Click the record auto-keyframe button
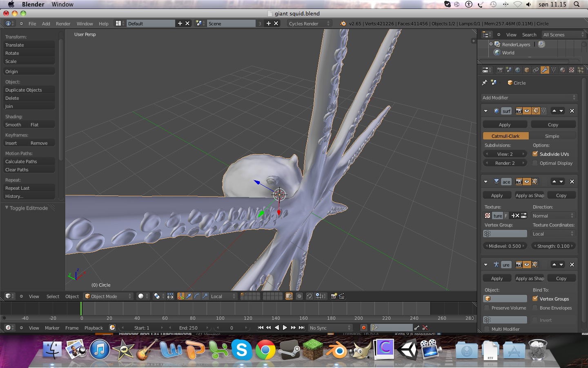The width and height of the screenshot is (588, 368). (x=363, y=328)
